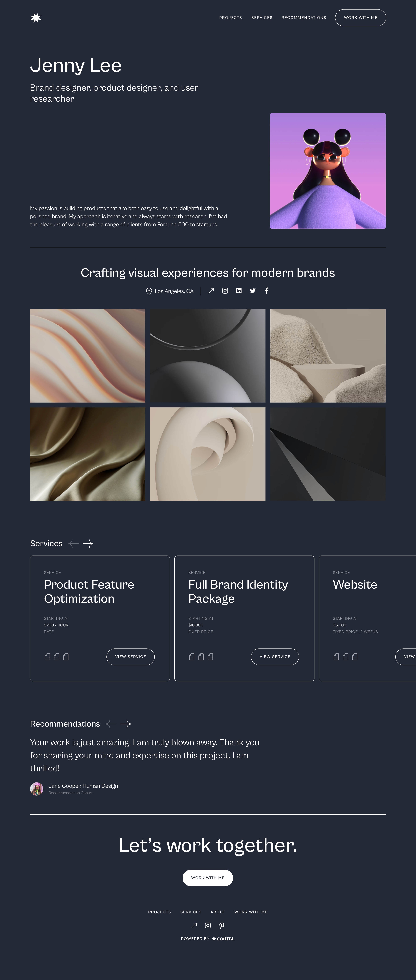Advance Services carousel with right arrow
416x980 pixels.
click(x=88, y=544)
